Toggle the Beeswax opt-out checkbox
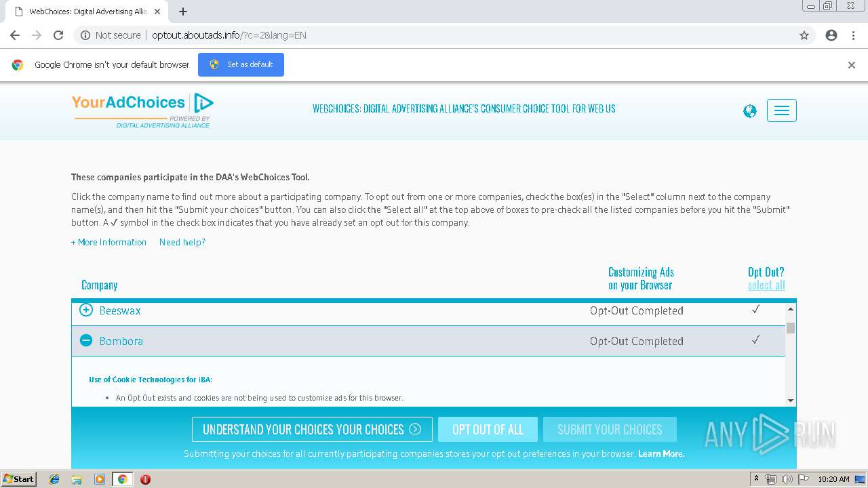This screenshot has height=488, width=868. click(755, 310)
